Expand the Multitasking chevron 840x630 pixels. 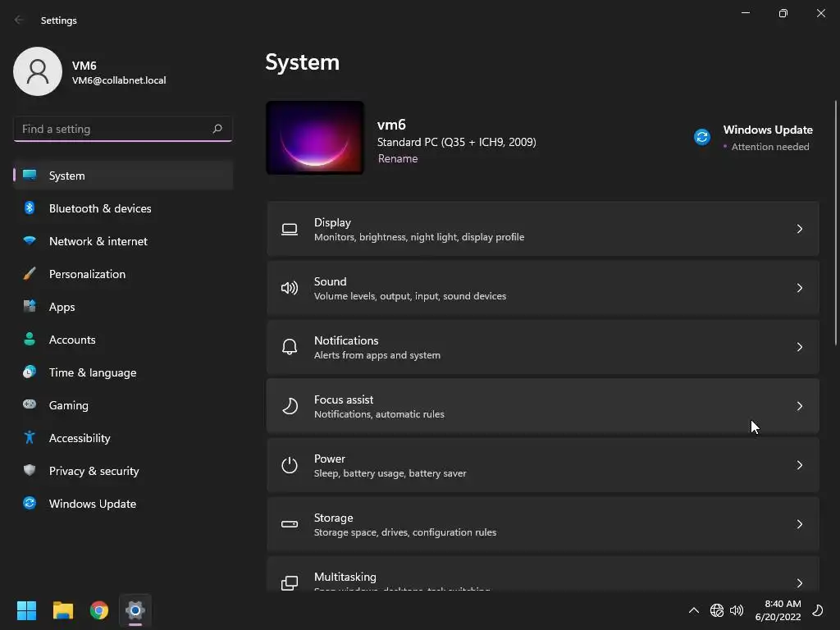799,583
